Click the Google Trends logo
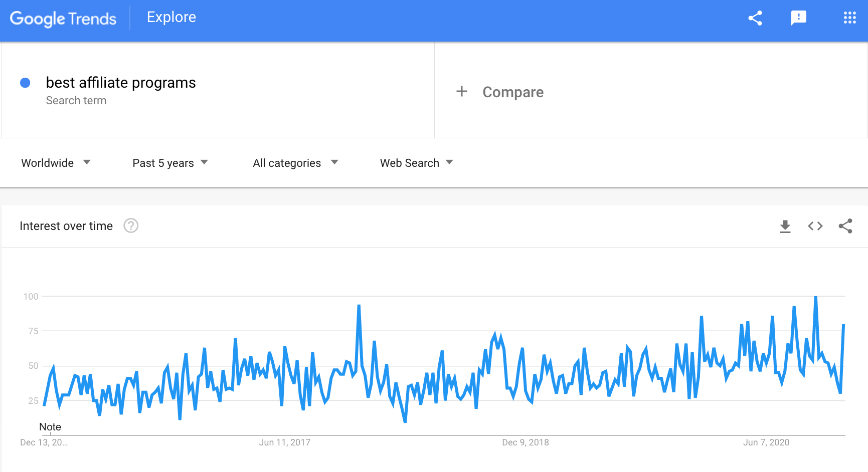 [x=63, y=19]
